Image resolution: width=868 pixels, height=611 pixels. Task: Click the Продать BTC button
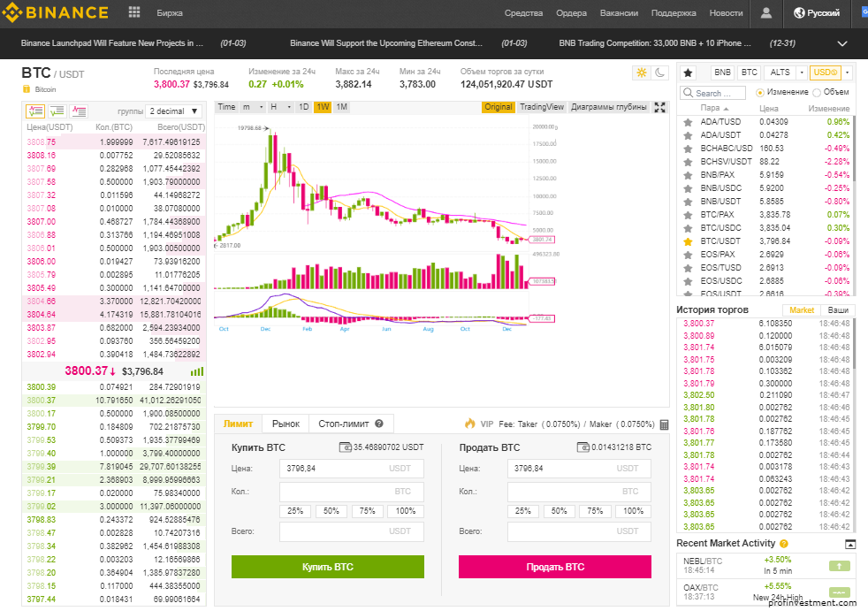[x=555, y=567]
